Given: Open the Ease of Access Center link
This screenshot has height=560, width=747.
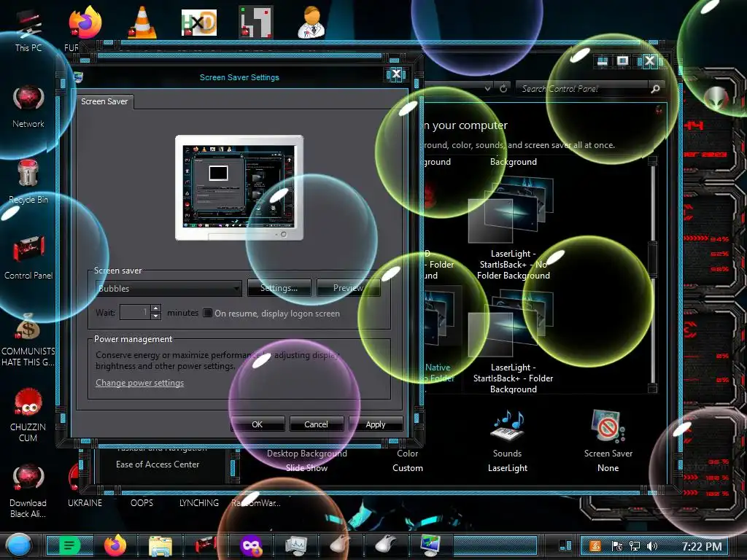Looking at the screenshot, I should click(x=158, y=464).
